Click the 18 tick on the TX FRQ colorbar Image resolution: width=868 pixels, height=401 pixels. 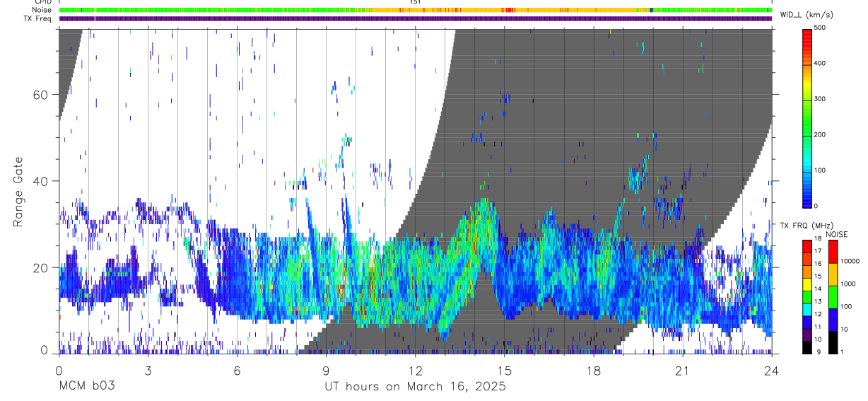819,240
